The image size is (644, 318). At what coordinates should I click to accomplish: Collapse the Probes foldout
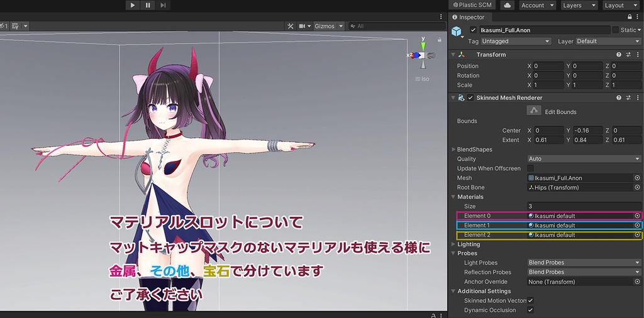point(453,253)
